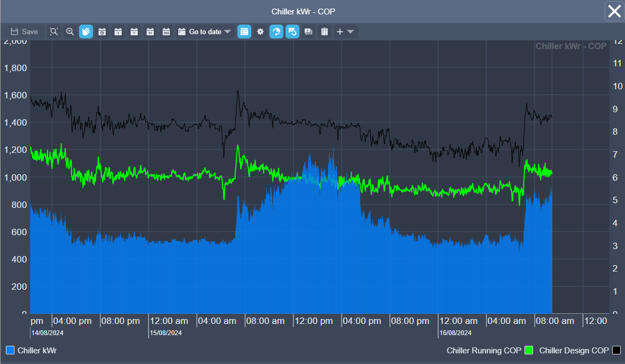This screenshot has height=364, width=625.
Task: Select the zoom in tool
Action: pyautogui.click(x=70, y=32)
